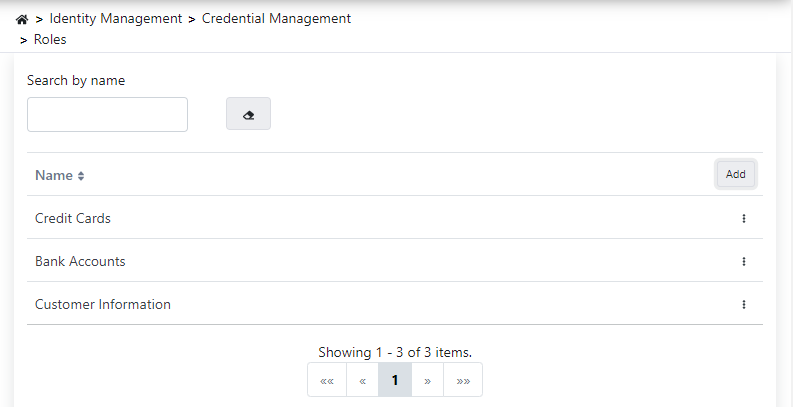Screen dimensions: 793x407
Task: Go to the previous page
Action: 362,380
